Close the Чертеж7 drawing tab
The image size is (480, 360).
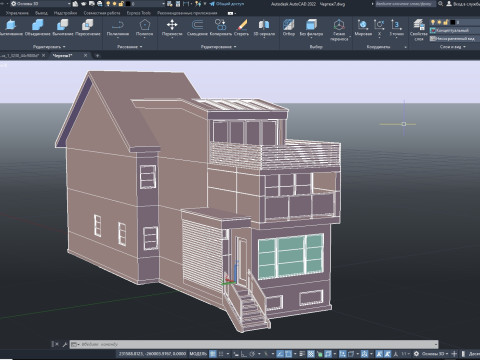point(85,56)
